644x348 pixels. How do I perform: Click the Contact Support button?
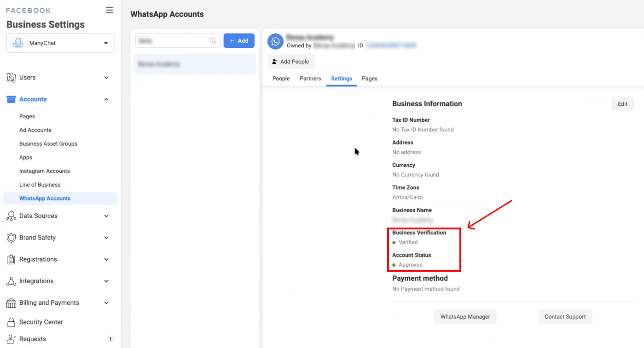(x=565, y=317)
